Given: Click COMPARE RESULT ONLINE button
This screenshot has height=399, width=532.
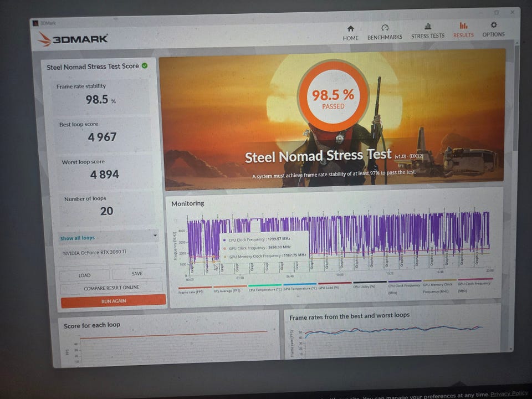Looking at the screenshot, I should coord(111,288).
